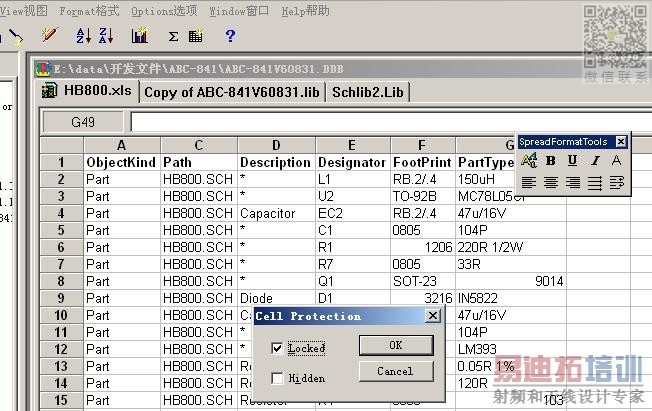Click the blue question mark help icon
652x411 pixels.
tap(230, 36)
